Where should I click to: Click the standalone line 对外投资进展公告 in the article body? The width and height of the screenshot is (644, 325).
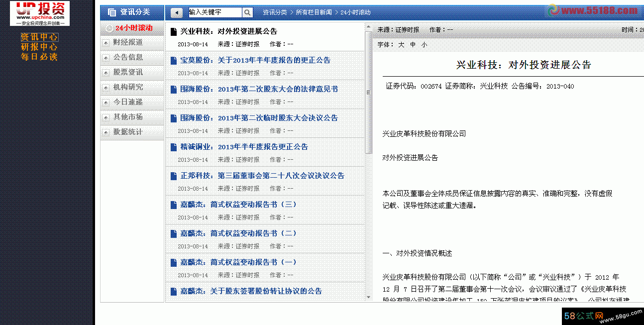tap(410, 158)
